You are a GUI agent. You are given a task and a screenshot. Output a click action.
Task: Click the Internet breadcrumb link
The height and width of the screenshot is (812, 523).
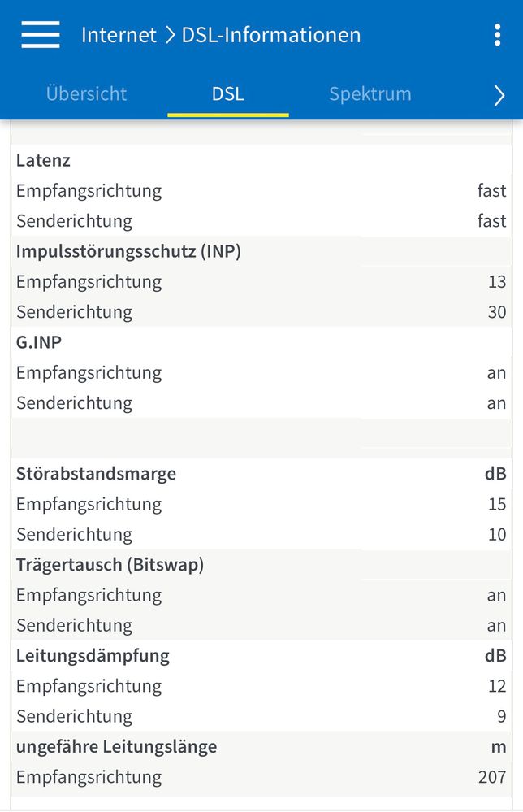coord(116,34)
